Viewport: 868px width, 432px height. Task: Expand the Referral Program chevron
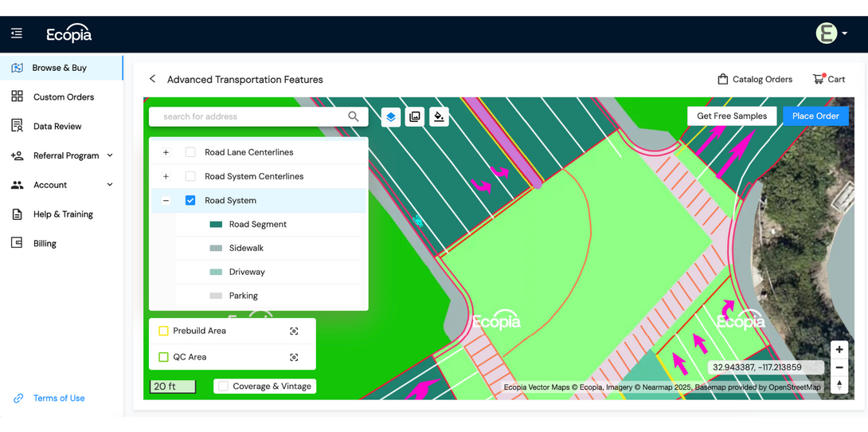[x=110, y=155]
